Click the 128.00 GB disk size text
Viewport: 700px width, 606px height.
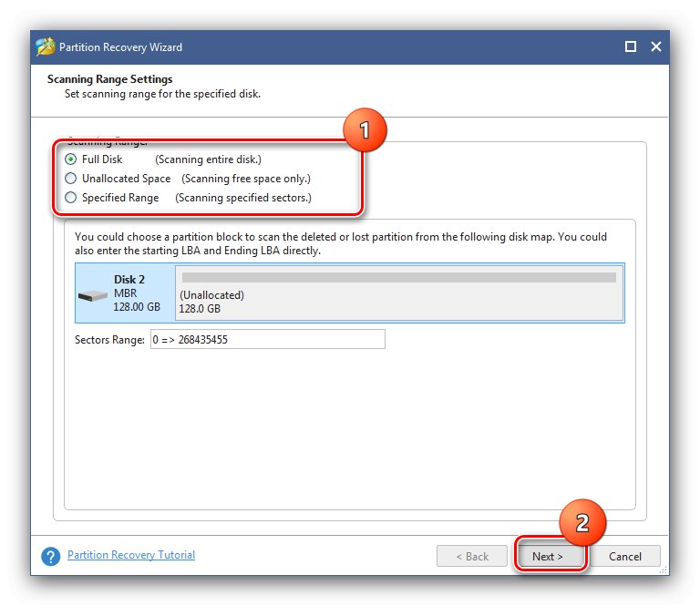(x=137, y=307)
